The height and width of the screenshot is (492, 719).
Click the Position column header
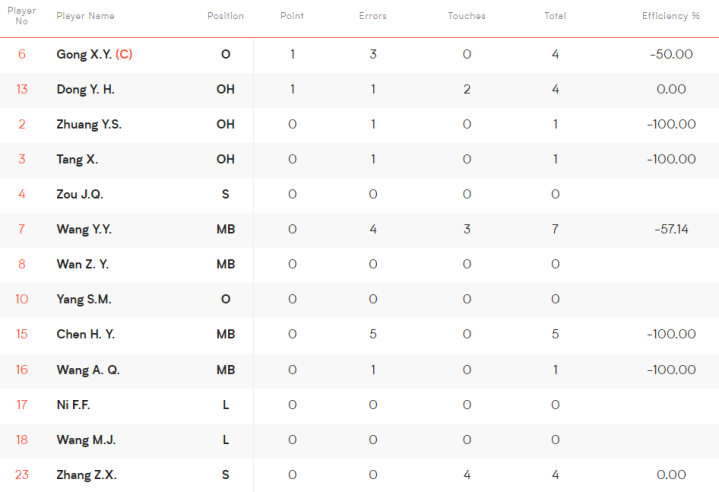click(225, 16)
